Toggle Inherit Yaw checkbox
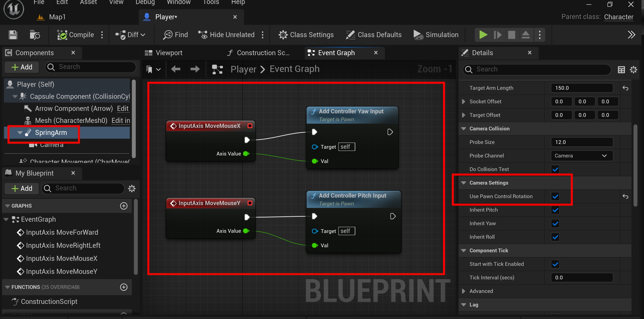 point(555,223)
